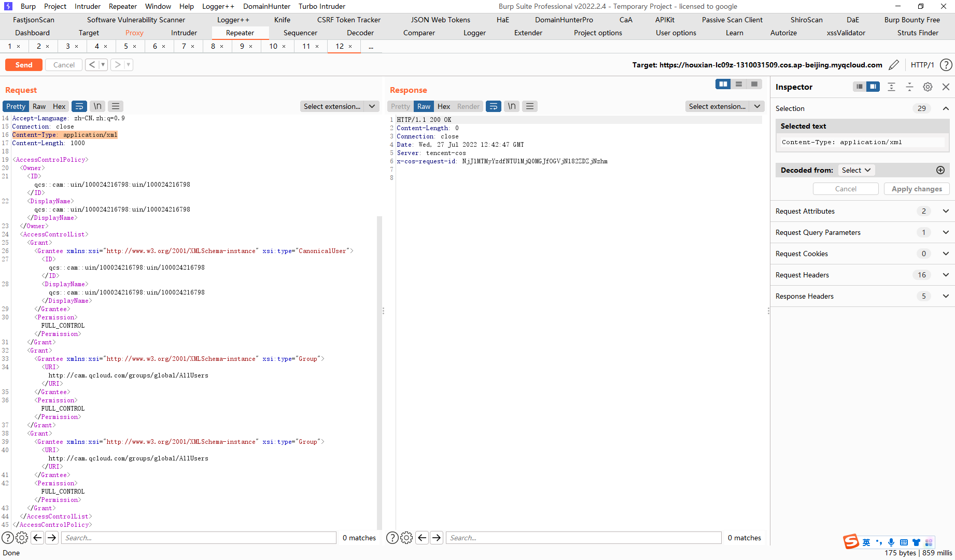The image size is (955, 560).
Task: Click the Cancel request button in Repeater
Action: coord(64,65)
